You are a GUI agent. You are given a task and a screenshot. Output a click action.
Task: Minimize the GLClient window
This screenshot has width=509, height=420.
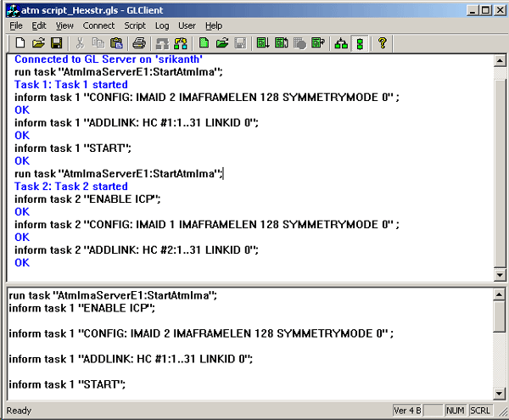pyautogui.click(x=473, y=10)
